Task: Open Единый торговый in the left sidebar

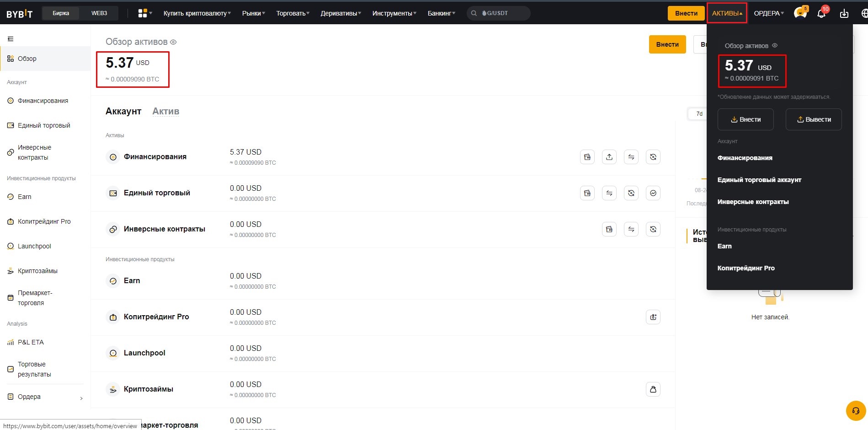Action: click(45, 125)
